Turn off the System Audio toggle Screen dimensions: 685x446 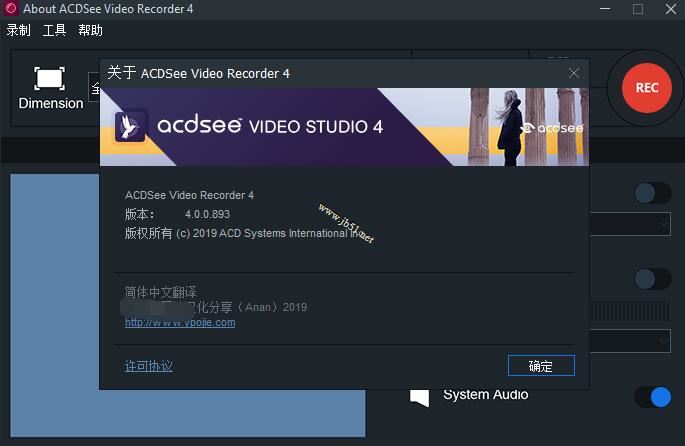[653, 397]
